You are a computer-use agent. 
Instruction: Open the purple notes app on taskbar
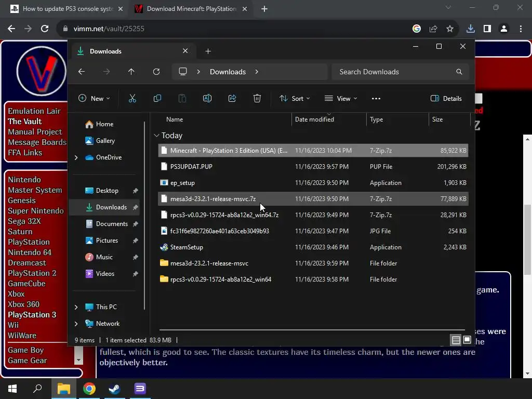click(x=140, y=389)
